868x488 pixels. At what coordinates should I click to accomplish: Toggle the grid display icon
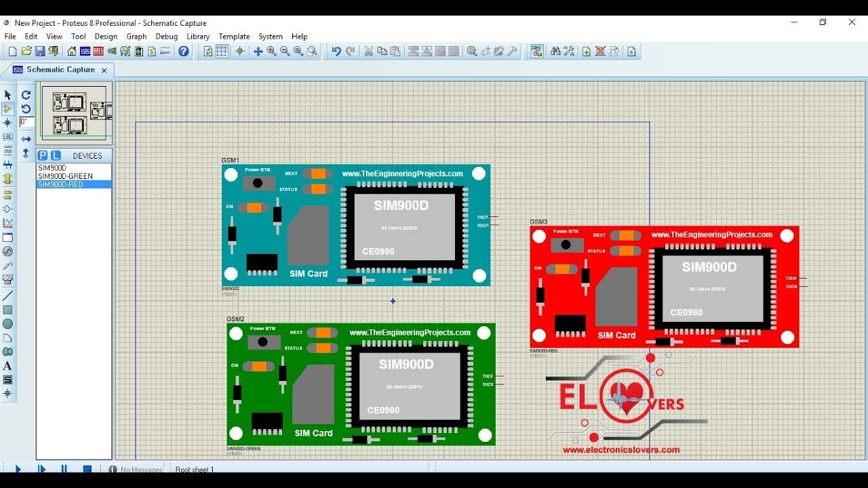point(222,52)
